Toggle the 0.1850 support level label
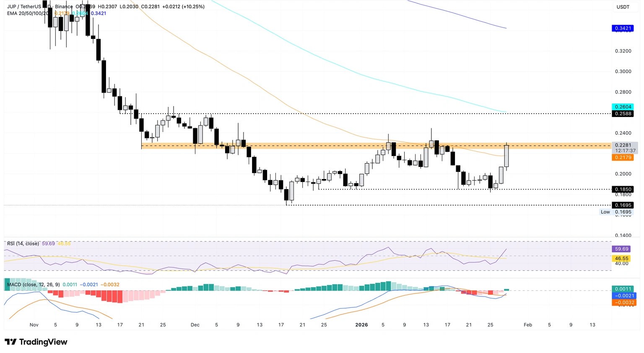The image size is (644, 353). click(x=623, y=189)
